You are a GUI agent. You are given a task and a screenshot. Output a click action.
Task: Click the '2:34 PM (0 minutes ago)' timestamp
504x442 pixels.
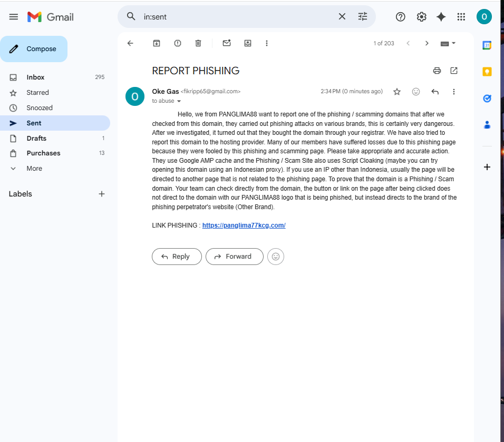[352, 92]
